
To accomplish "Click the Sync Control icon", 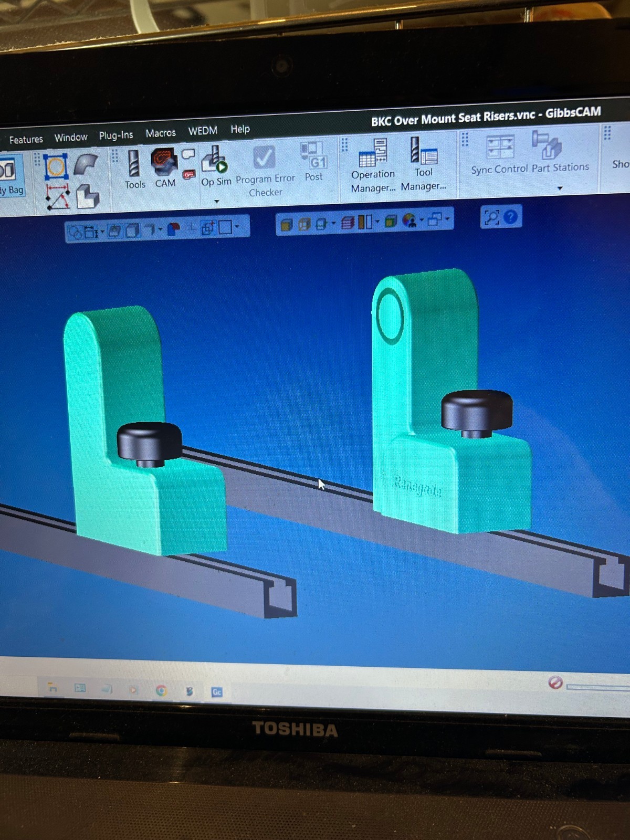I will 499,155.
